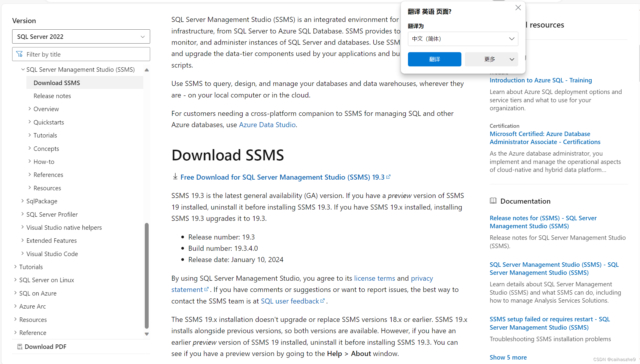Click the 翻译 button
Viewport: 640px width, 364px height.
tap(434, 59)
